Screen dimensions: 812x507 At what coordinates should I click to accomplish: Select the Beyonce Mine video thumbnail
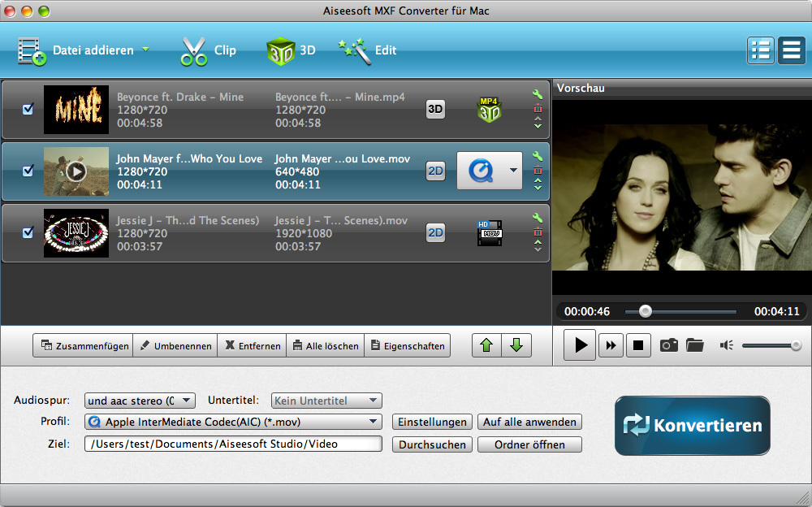point(76,110)
